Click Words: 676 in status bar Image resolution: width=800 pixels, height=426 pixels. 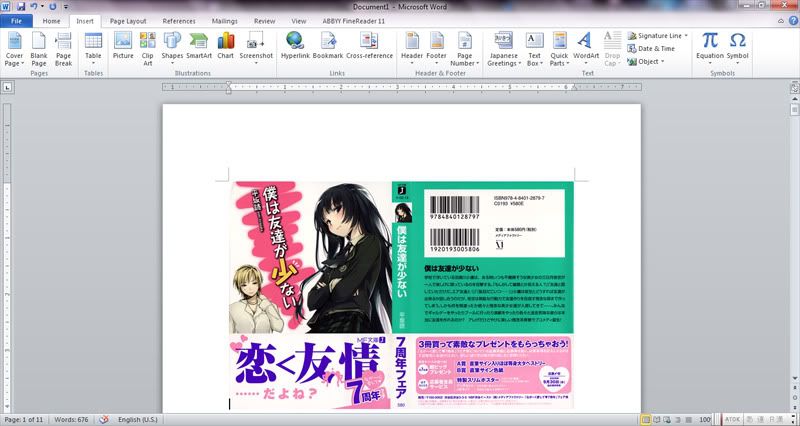pos(71,419)
